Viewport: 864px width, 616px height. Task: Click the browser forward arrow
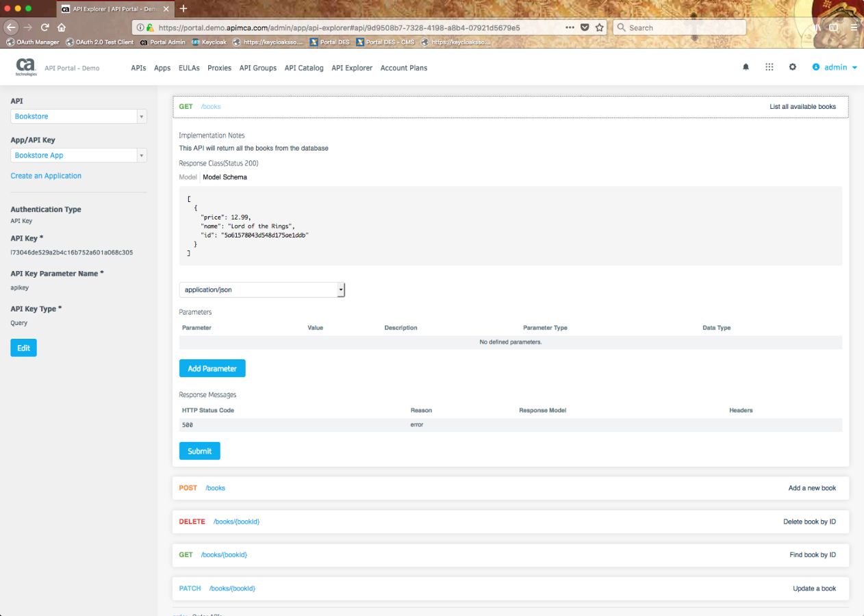point(28,27)
